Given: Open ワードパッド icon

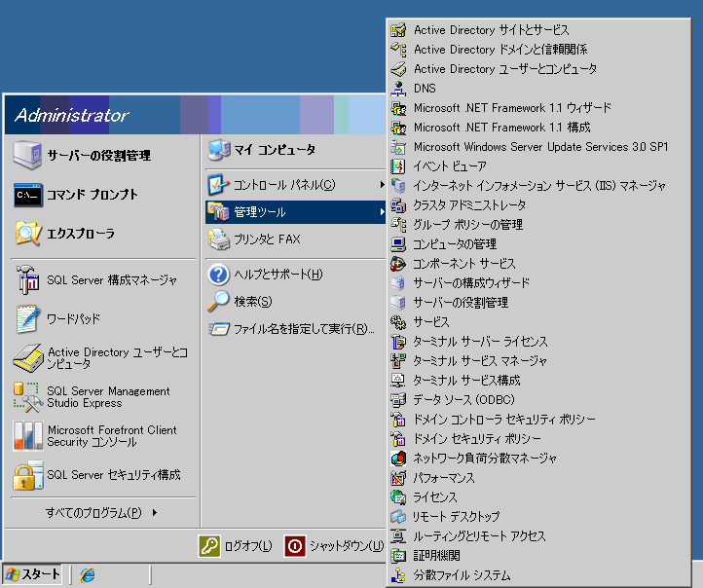Looking at the screenshot, I should [28, 318].
